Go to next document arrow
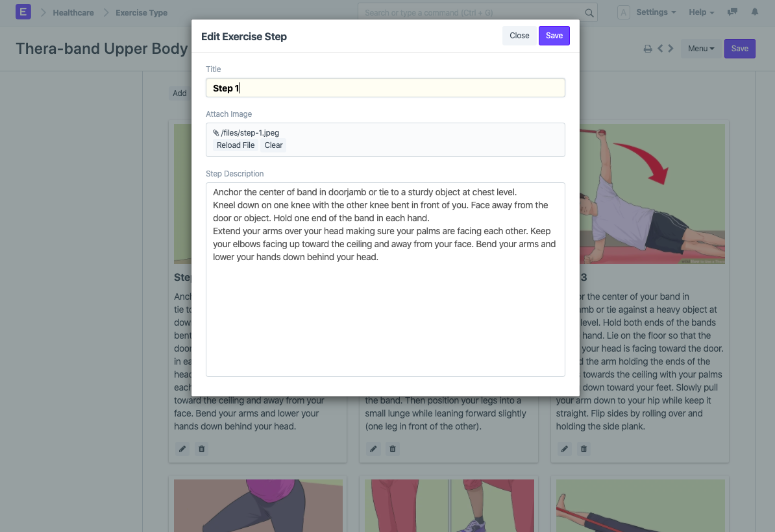 [670, 49]
